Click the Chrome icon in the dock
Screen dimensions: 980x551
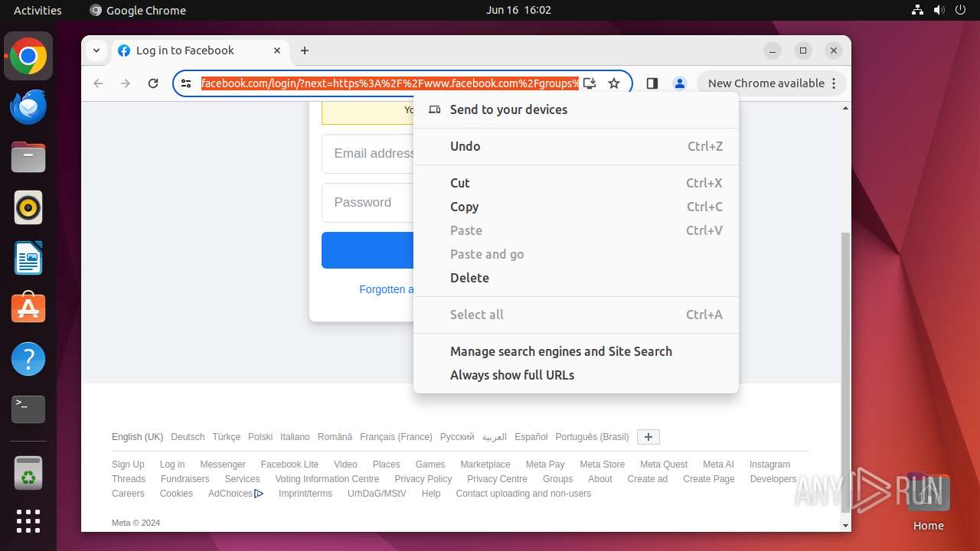[28, 56]
